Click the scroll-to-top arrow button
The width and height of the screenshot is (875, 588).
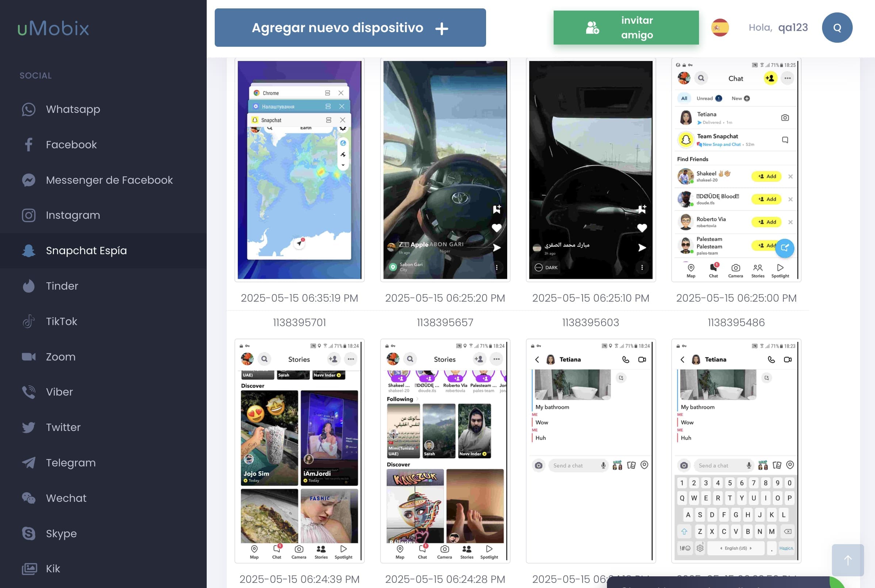click(848, 560)
